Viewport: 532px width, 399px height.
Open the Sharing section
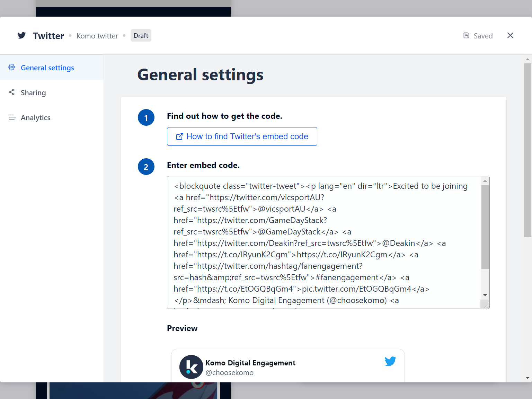(x=33, y=93)
